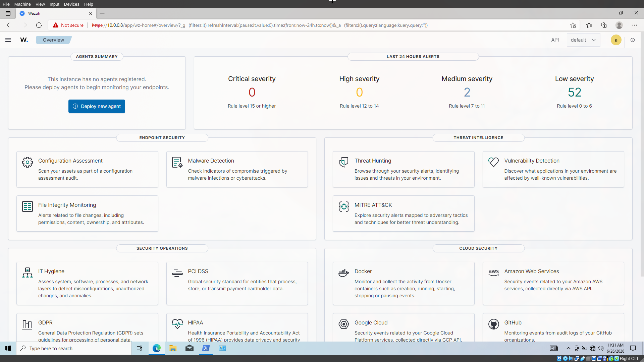
Task: Open the File Integrity Monitoring title
Action: [67, 205]
